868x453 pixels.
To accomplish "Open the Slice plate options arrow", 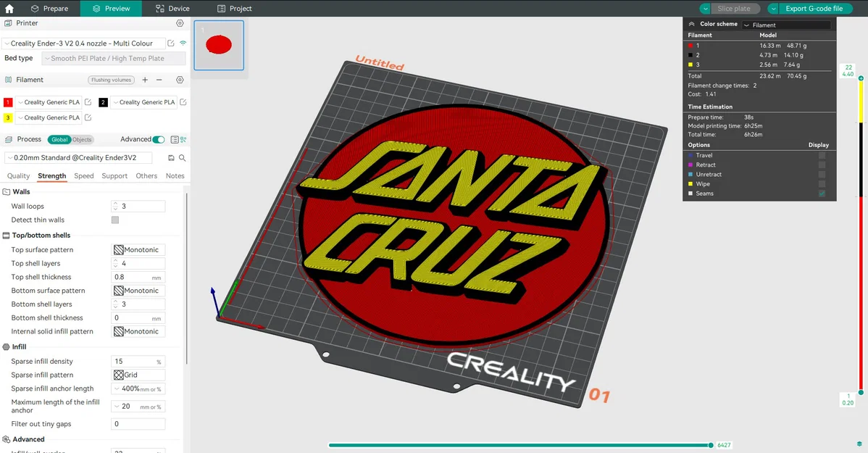I will tap(705, 8).
